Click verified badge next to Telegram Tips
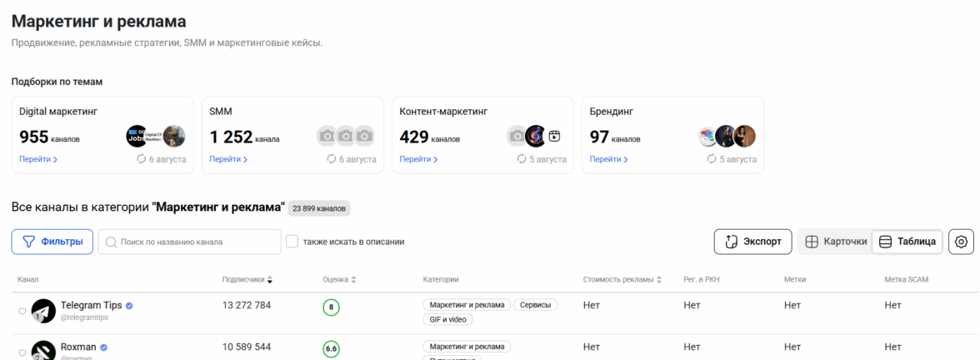This screenshot has height=360, width=980. (129, 306)
